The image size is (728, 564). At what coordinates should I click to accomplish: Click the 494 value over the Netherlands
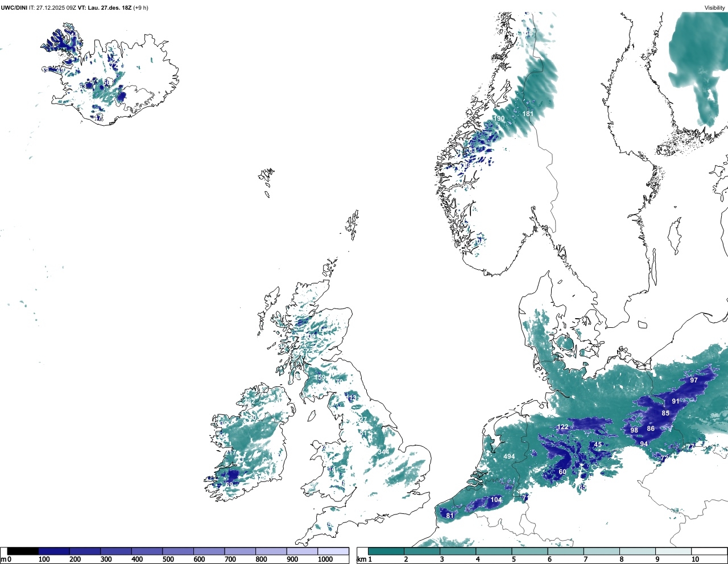(509, 456)
